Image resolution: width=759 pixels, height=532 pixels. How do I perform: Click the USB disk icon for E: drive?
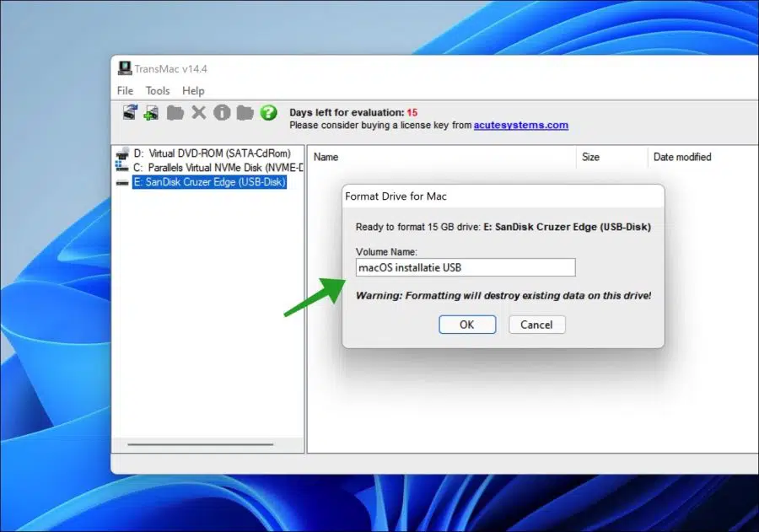[x=122, y=182]
